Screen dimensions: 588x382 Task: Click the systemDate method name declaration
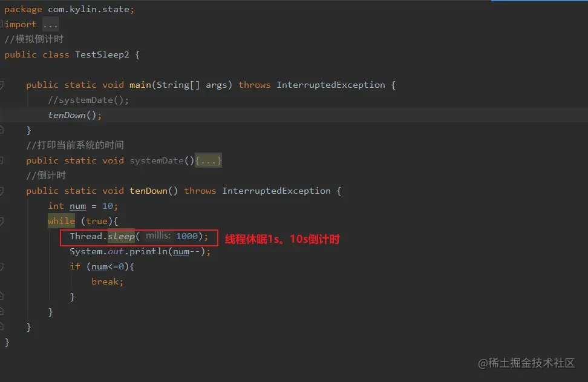157,160
